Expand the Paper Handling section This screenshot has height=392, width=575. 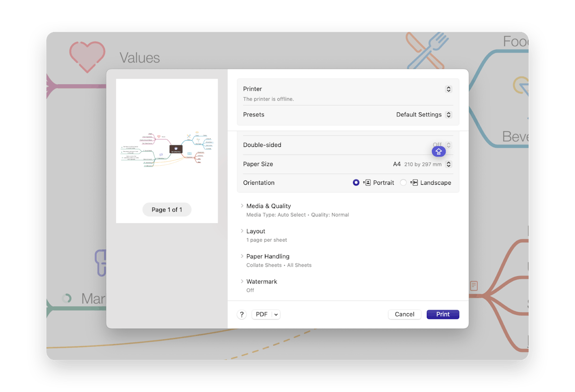(x=242, y=257)
